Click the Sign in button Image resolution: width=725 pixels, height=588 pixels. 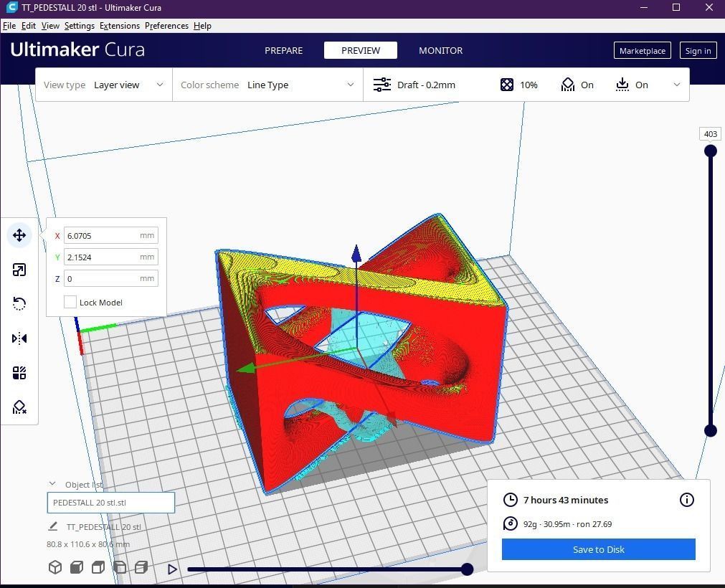pos(698,50)
